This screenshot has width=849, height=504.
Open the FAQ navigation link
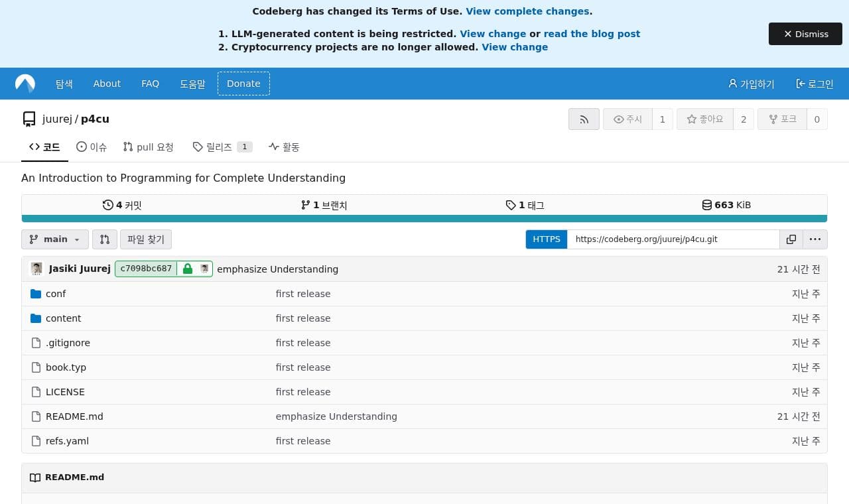[x=150, y=84]
